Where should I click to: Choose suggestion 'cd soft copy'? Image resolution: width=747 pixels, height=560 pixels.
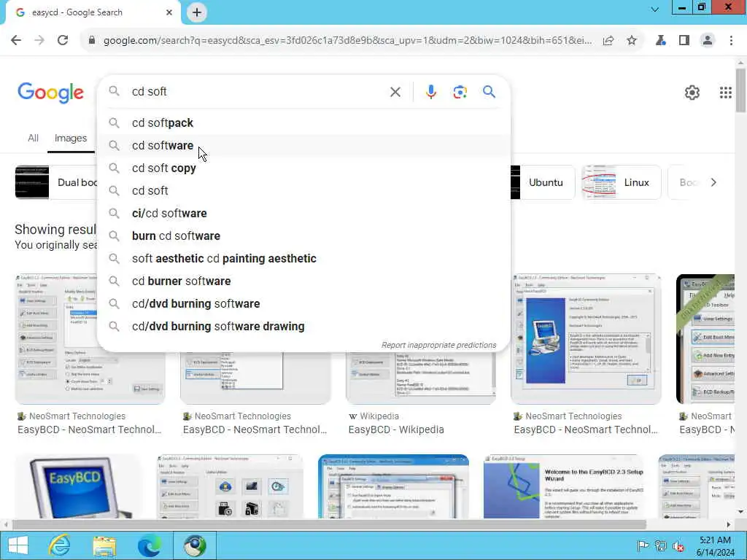303,168
